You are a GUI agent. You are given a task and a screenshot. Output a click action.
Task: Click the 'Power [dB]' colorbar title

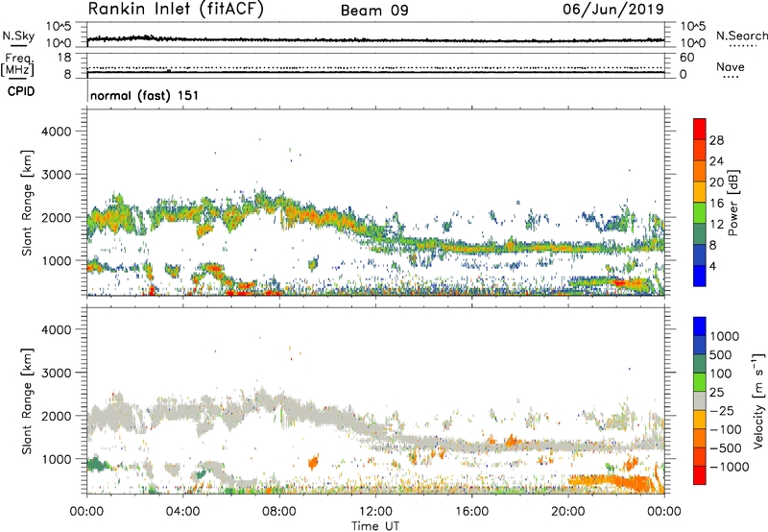pyautogui.click(x=733, y=203)
